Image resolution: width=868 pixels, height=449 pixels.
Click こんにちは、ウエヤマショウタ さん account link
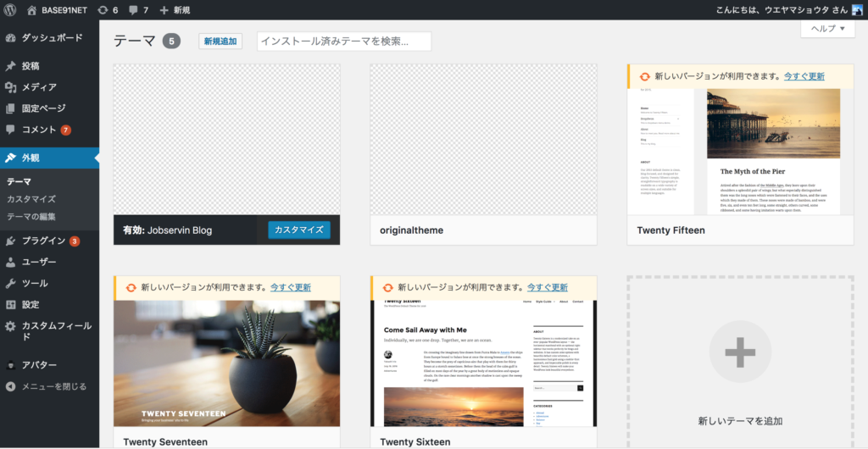tap(781, 10)
